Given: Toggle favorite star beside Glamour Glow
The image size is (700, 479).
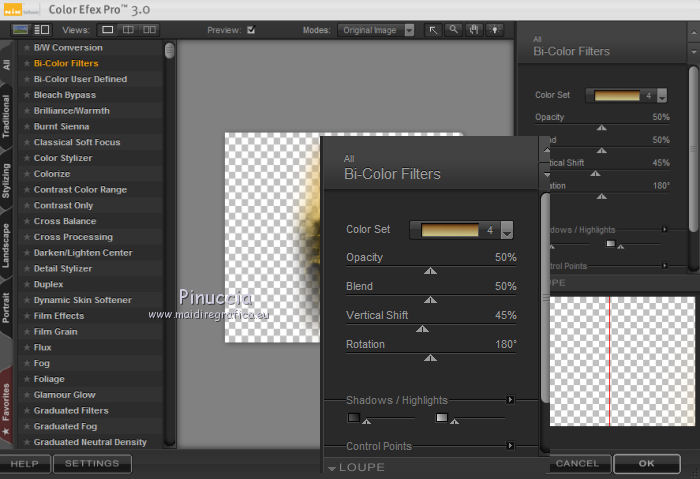Looking at the screenshot, I should pyautogui.click(x=27, y=395).
